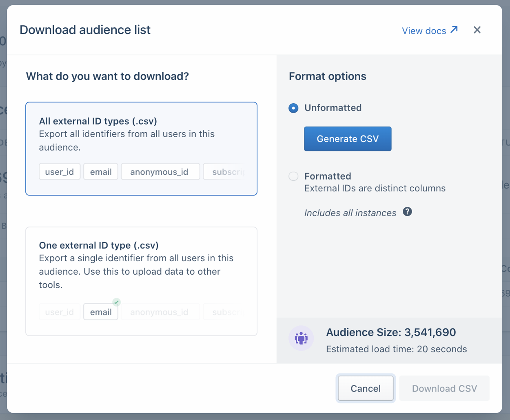The width and height of the screenshot is (510, 420).
Task: Select user_id tag under One external ID type
Action: pos(60,312)
